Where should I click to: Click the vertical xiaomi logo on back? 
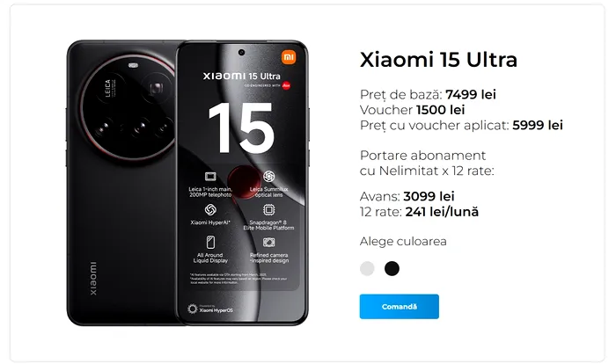point(92,279)
